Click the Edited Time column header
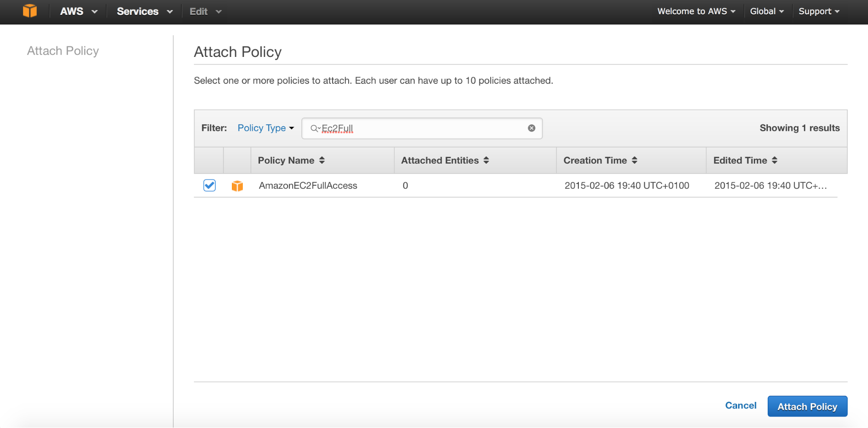Image resolution: width=868 pixels, height=428 pixels. click(777, 160)
